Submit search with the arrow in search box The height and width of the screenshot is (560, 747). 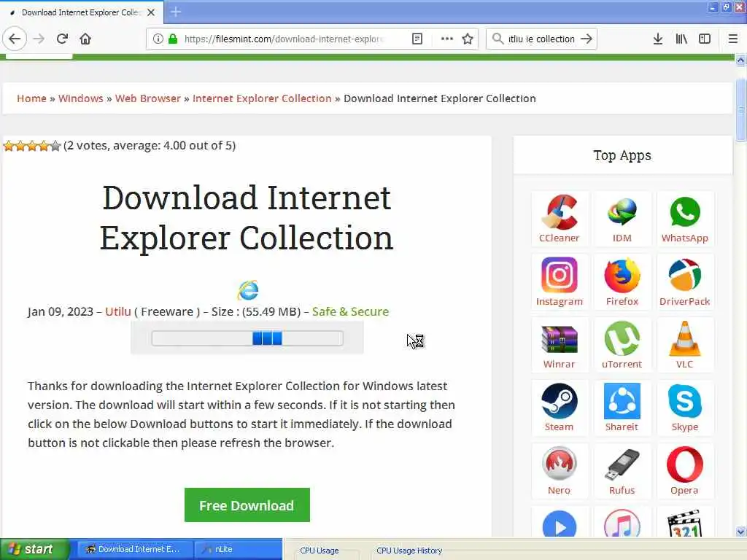tap(587, 39)
